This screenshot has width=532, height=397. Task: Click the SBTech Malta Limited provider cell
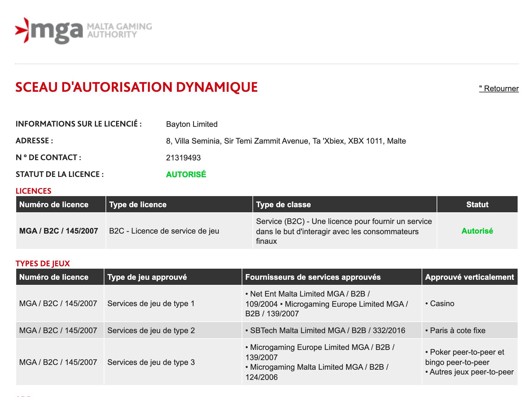(x=332, y=330)
